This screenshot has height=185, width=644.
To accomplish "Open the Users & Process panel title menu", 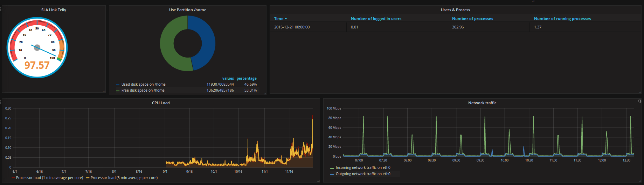I will click(455, 10).
